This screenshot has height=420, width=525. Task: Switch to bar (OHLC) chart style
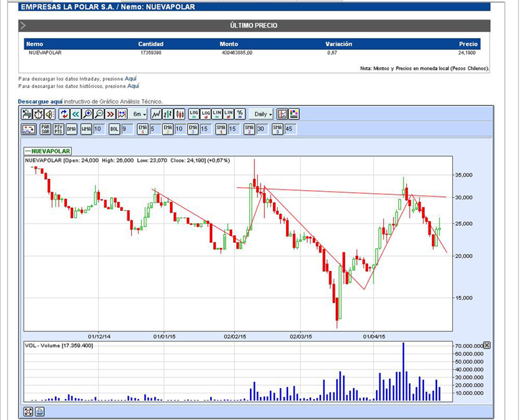[x=168, y=114]
